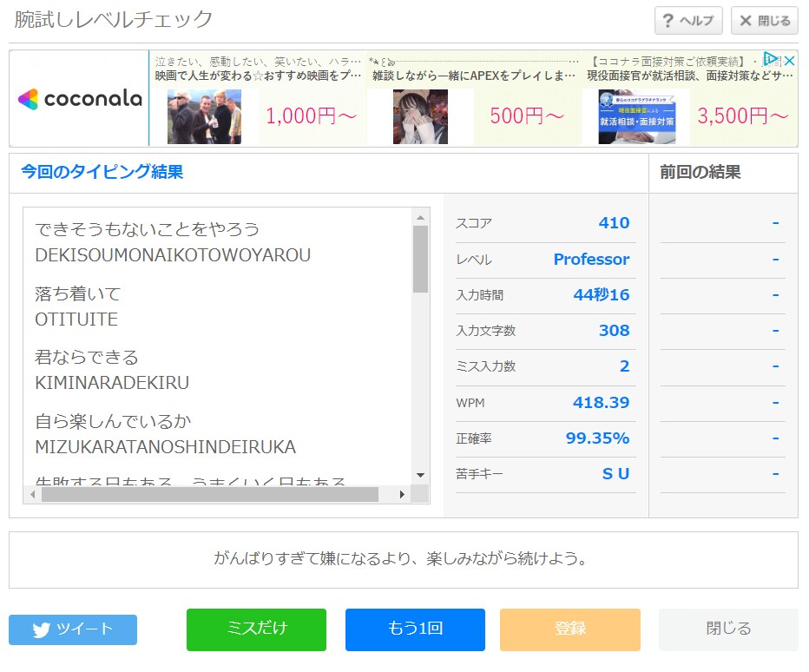Retry with the もう1回 button
Screen dimensions: 809x672
(x=415, y=629)
